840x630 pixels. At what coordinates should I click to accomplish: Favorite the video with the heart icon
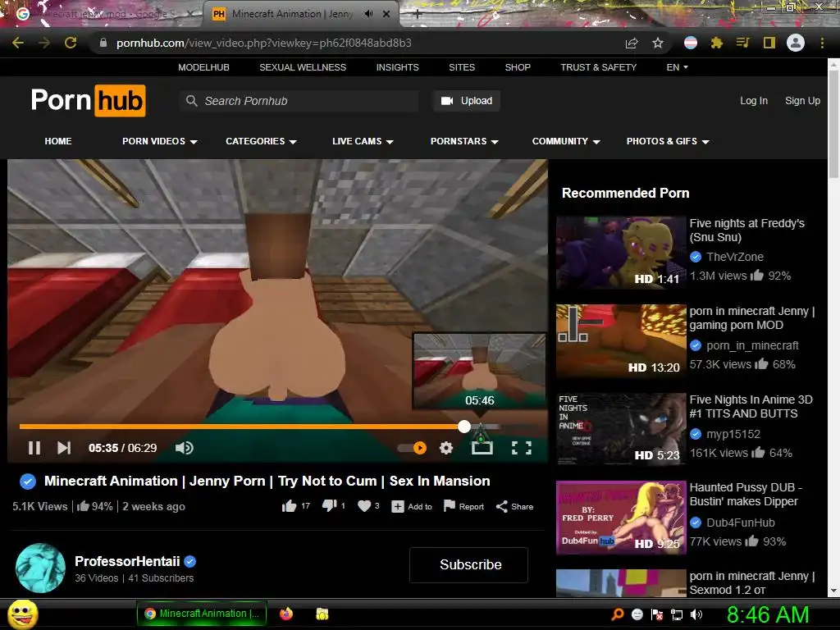(364, 506)
